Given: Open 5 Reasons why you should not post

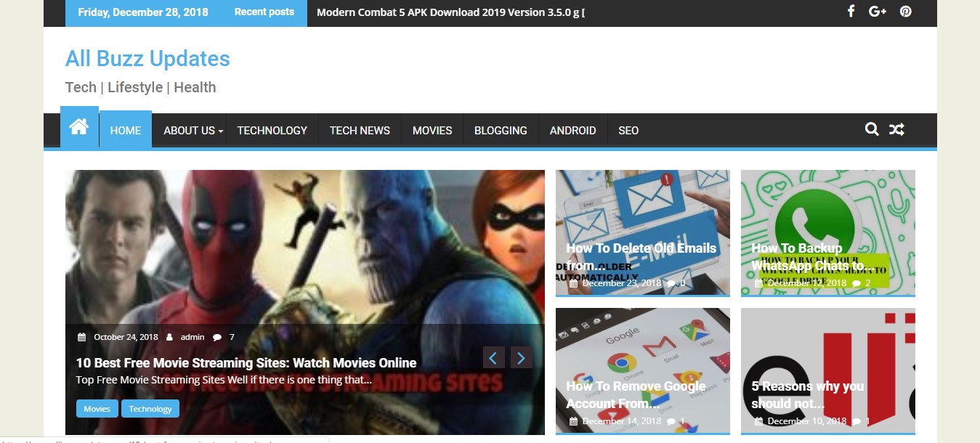Looking at the screenshot, I should click(808, 394).
